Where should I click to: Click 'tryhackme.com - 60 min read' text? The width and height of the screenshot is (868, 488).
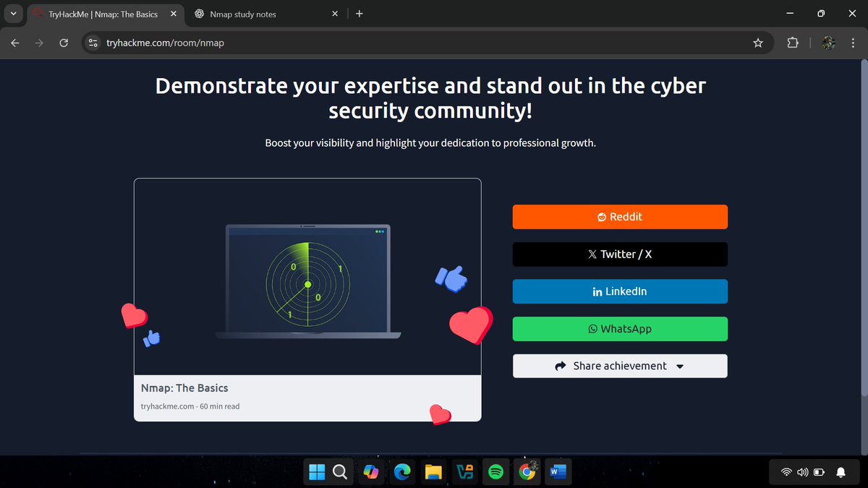(x=190, y=406)
